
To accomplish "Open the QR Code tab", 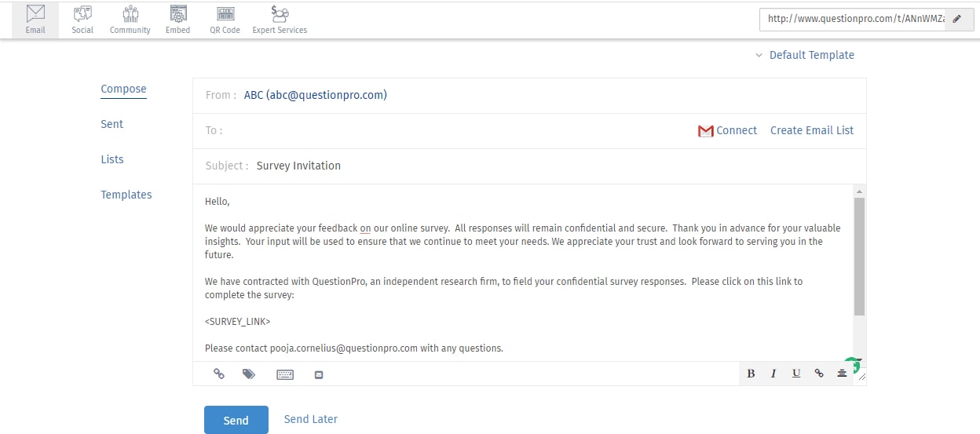I will click(225, 20).
